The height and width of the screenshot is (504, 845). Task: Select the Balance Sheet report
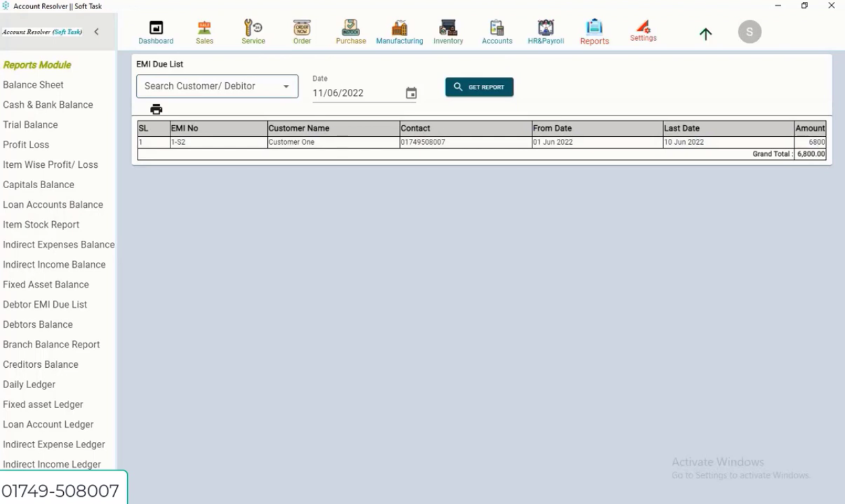pyautogui.click(x=33, y=84)
